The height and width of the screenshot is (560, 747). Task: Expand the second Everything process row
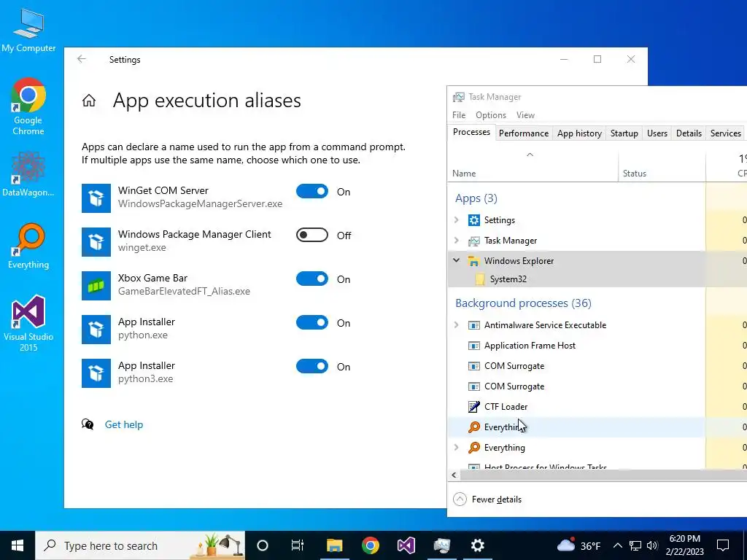pyautogui.click(x=457, y=448)
